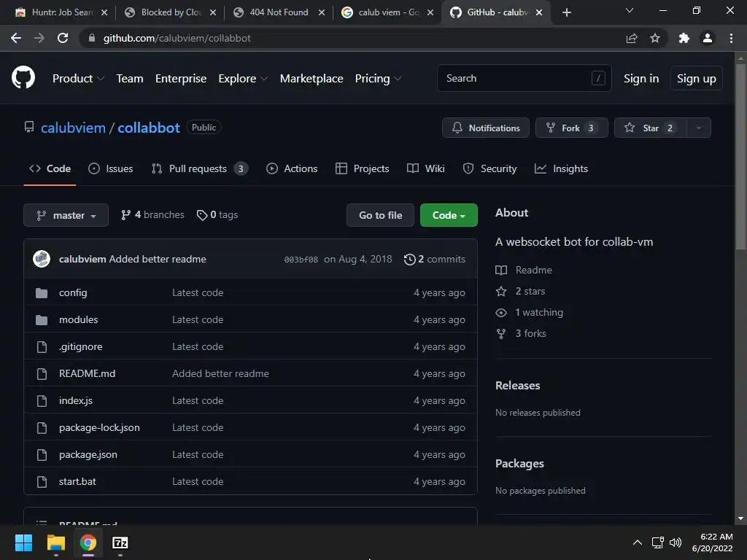Open the config folder
The image size is (747, 560).
(73, 293)
